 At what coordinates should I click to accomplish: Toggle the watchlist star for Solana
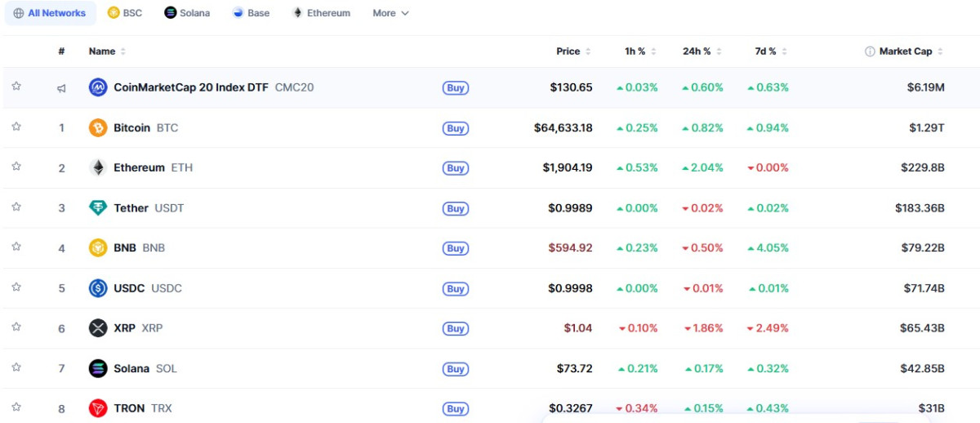click(x=16, y=367)
